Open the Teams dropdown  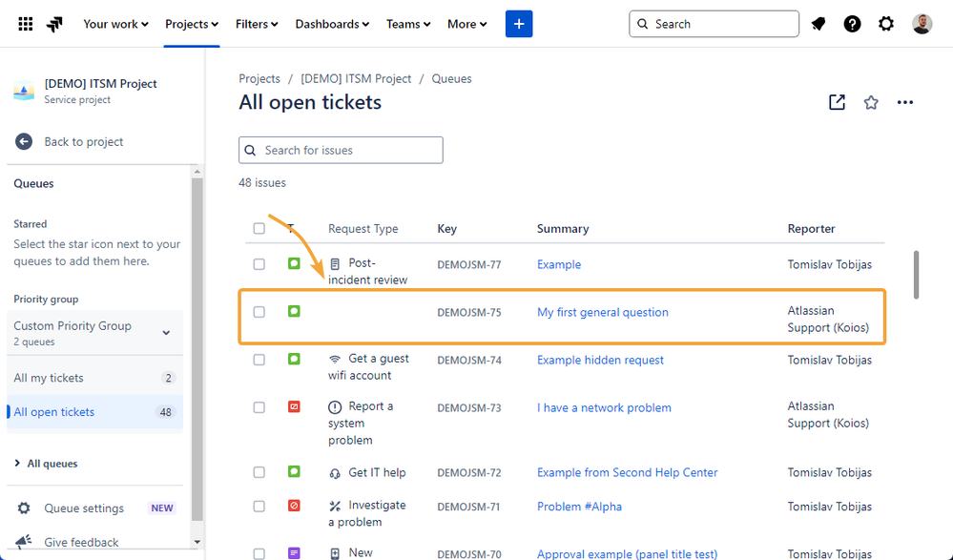coord(408,24)
